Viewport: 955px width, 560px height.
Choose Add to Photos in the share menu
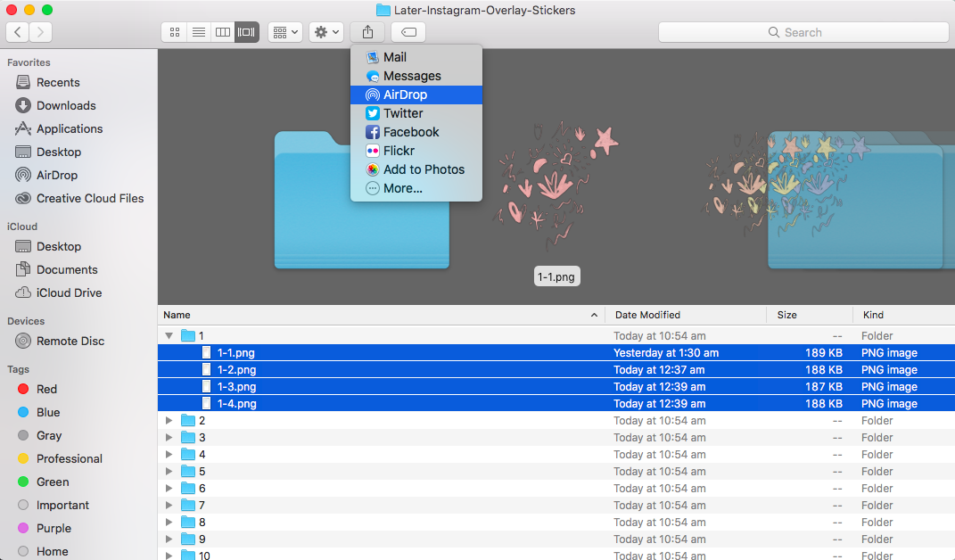coord(416,170)
